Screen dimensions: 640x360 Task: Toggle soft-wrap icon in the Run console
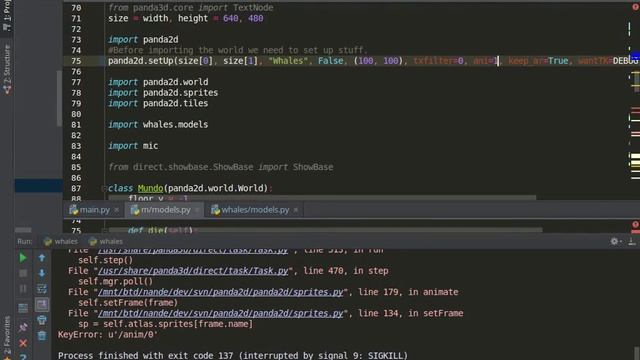[x=42, y=289]
